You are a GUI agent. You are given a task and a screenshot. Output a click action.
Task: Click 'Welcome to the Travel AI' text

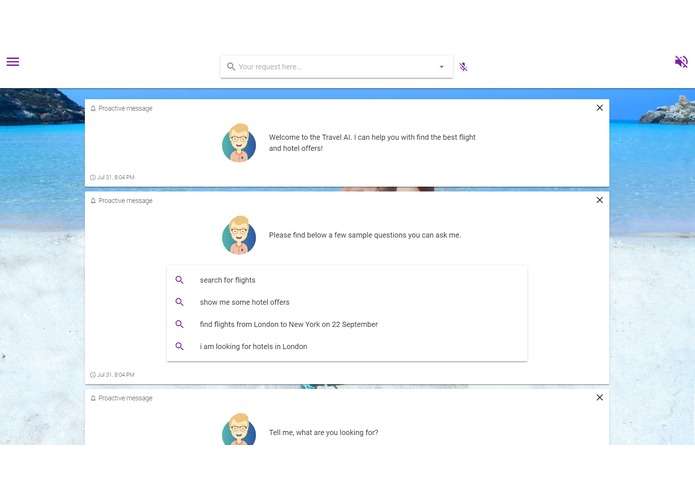pos(372,143)
